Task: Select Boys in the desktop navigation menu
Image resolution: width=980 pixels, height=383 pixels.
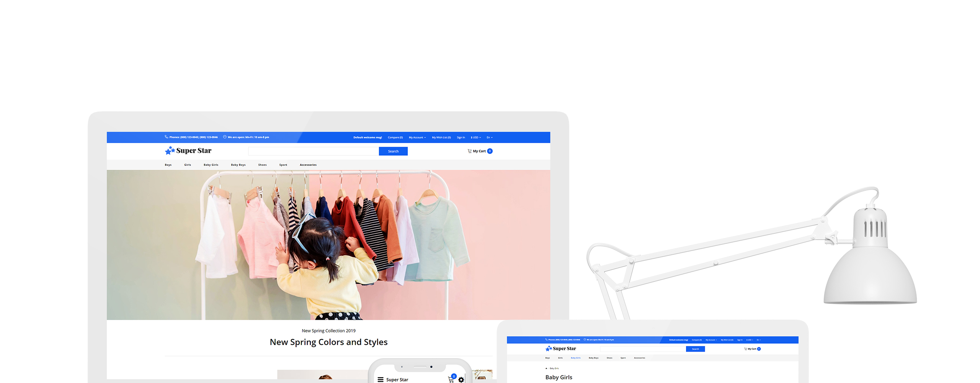Action: pos(168,165)
